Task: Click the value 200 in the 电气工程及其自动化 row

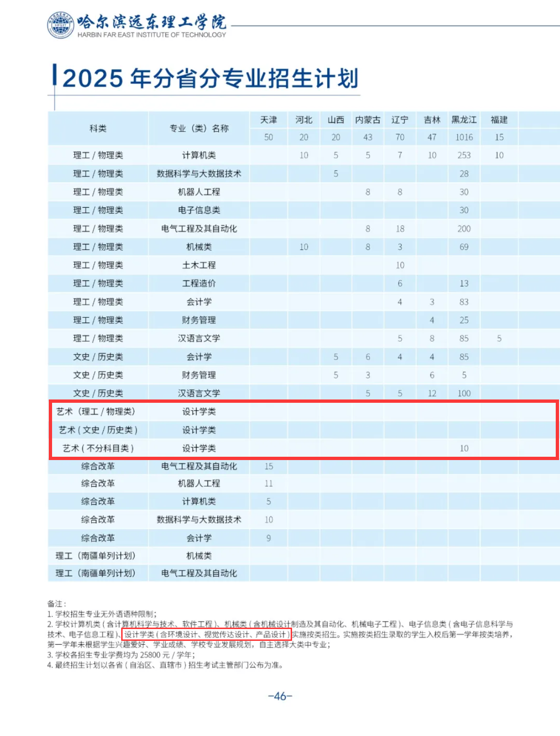Action: click(x=464, y=229)
